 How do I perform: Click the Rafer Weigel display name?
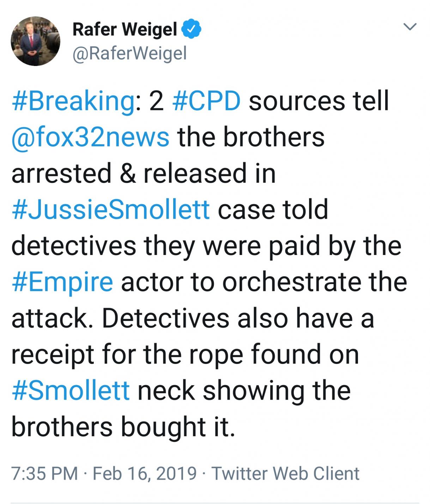pos(125,30)
